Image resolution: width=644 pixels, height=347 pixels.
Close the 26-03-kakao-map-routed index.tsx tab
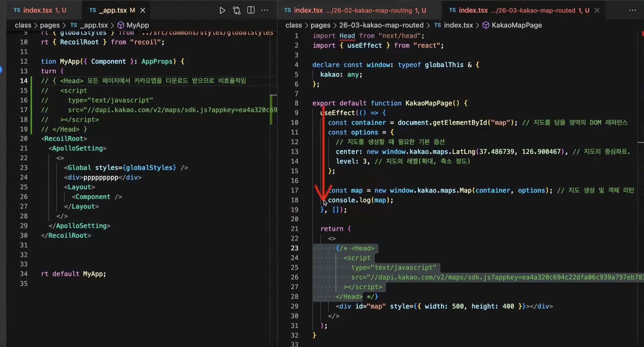(x=597, y=10)
